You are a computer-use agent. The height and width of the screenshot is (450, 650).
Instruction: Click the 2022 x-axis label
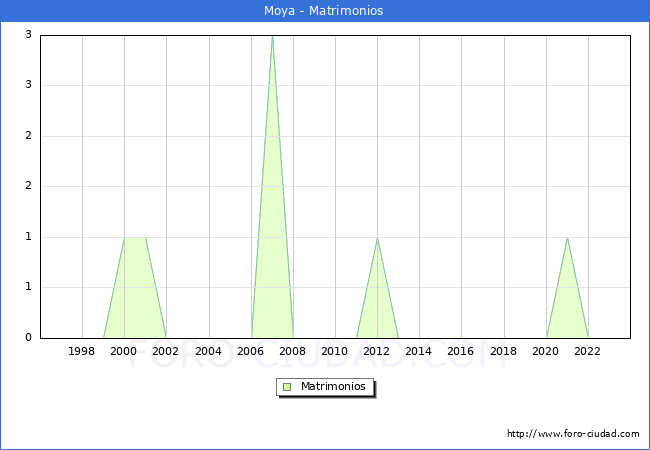pos(588,351)
